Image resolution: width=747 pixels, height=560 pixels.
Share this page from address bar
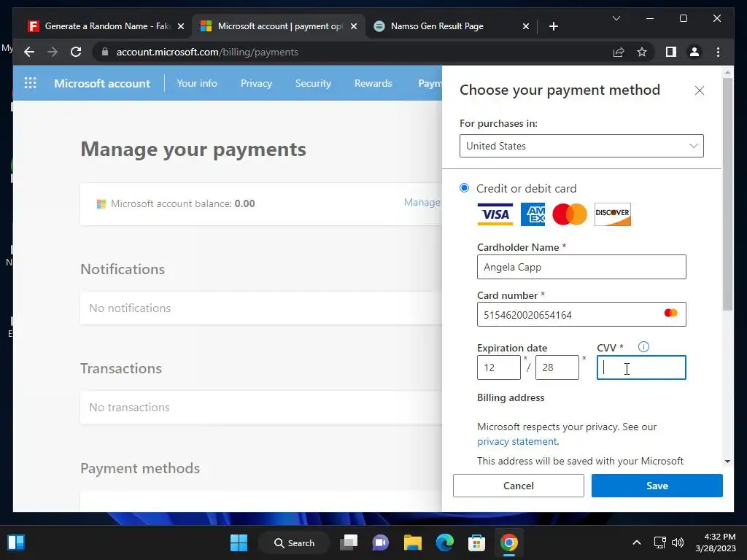619,52
